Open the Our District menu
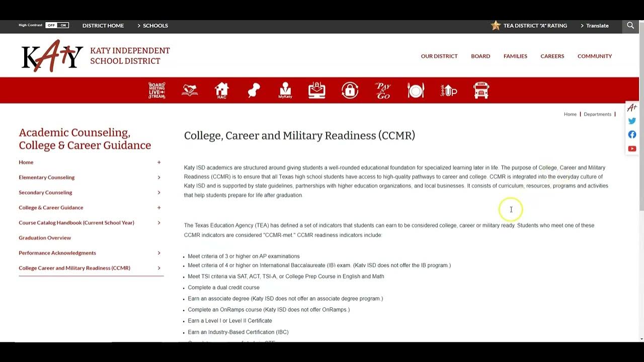The image size is (644, 362). tap(439, 56)
